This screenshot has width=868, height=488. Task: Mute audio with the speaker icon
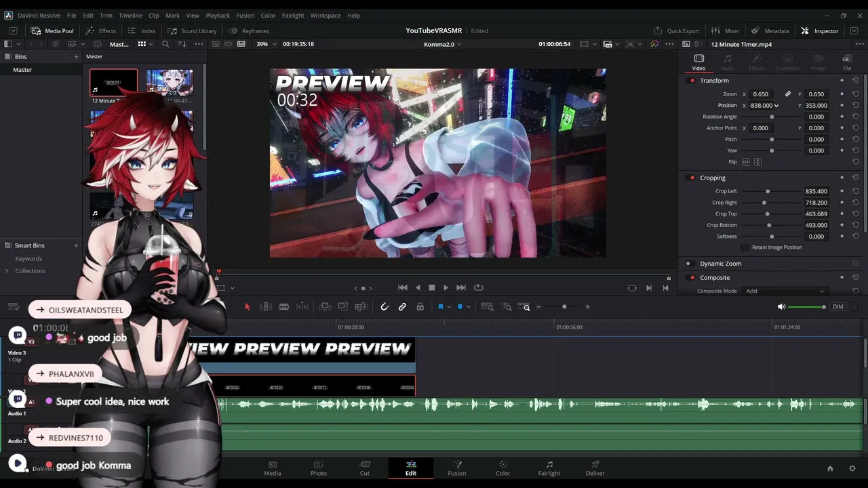point(781,307)
